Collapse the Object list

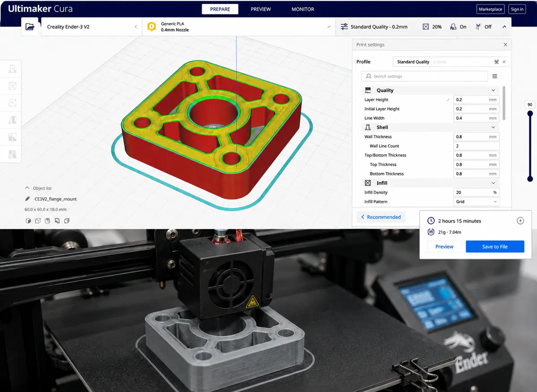27,188
